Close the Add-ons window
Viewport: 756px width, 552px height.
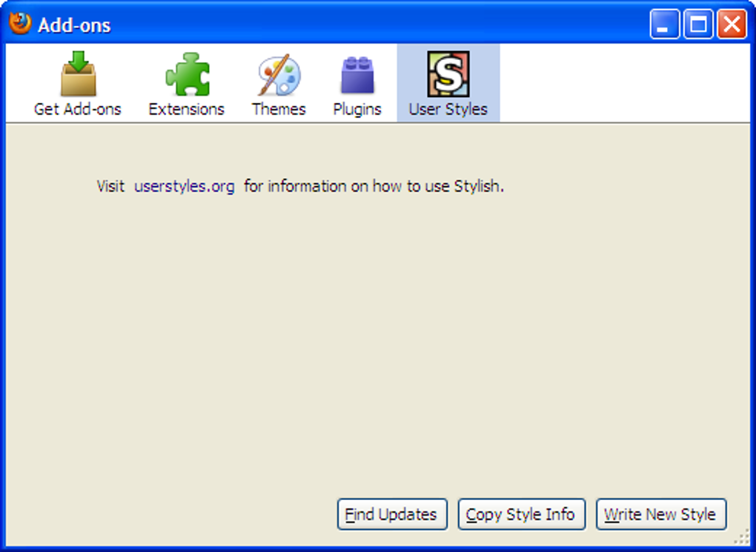(x=732, y=24)
